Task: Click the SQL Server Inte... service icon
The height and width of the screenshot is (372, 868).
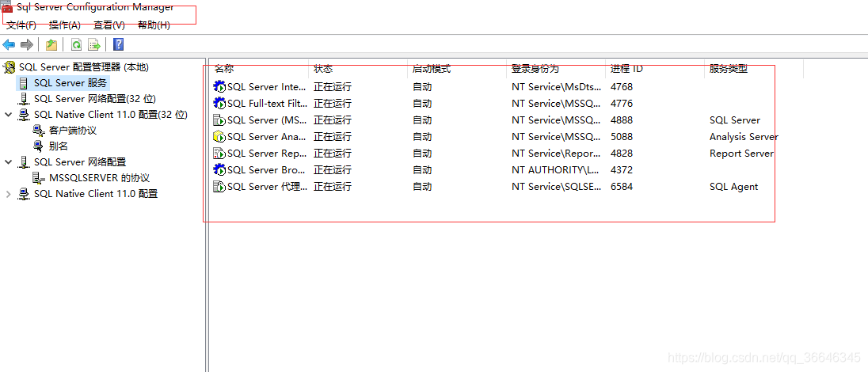Action: (219, 87)
